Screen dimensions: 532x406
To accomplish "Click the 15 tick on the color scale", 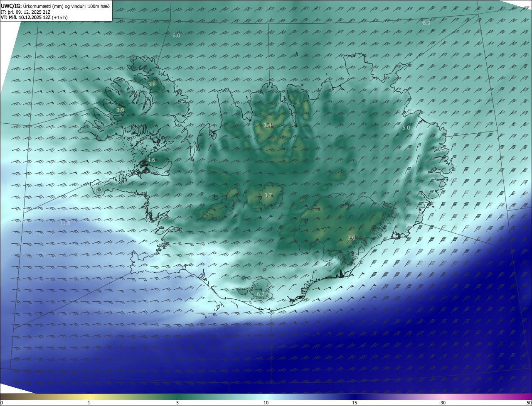I will [x=355, y=403].
